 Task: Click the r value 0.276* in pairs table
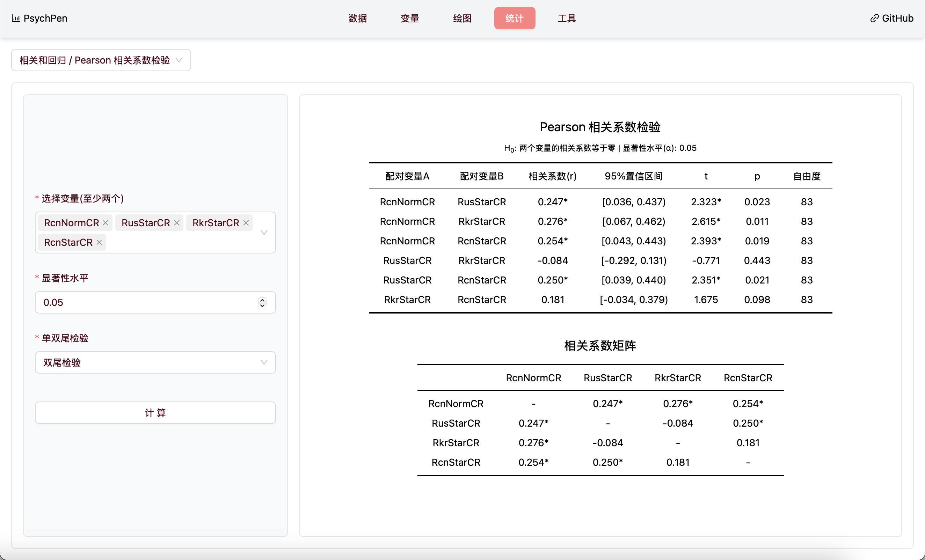pos(553,221)
